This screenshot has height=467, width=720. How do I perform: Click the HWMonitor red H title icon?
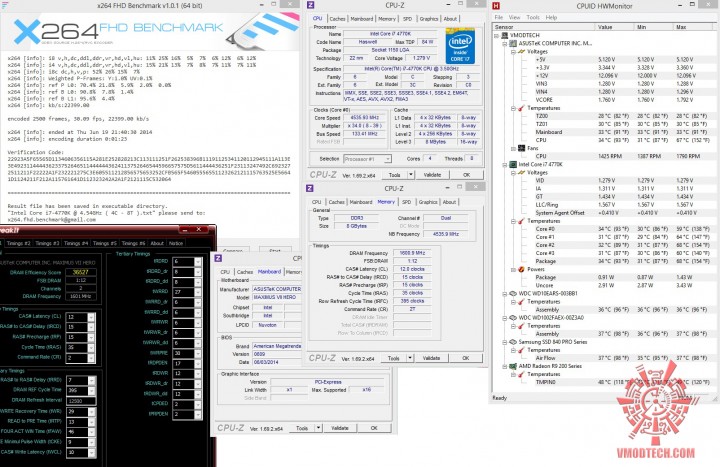(496, 6)
